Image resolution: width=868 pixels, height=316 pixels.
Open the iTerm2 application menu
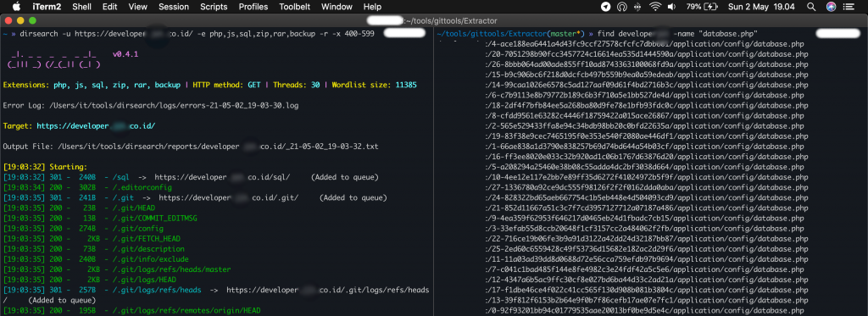point(47,7)
